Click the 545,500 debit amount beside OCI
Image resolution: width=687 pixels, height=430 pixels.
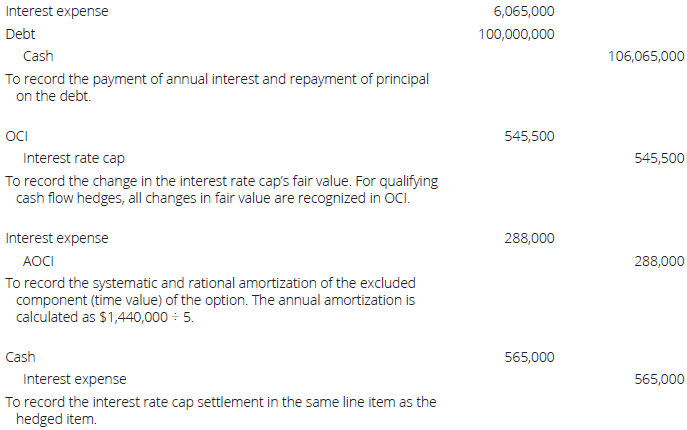click(530, 136)
